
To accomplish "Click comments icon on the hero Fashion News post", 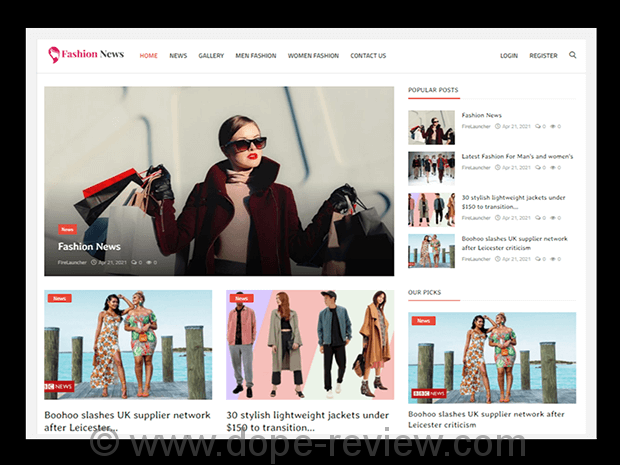I will [x=132, y=262].
